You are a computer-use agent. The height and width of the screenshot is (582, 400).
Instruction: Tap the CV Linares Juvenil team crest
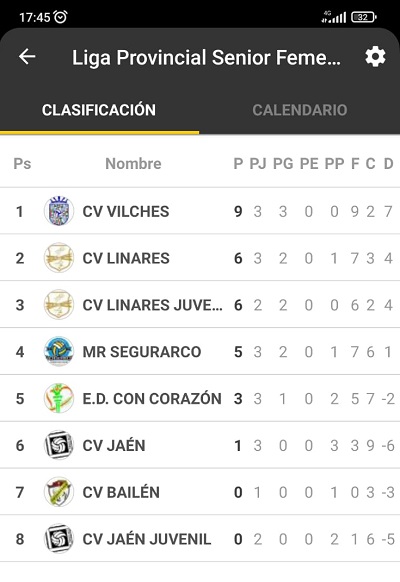pos(59,305)
